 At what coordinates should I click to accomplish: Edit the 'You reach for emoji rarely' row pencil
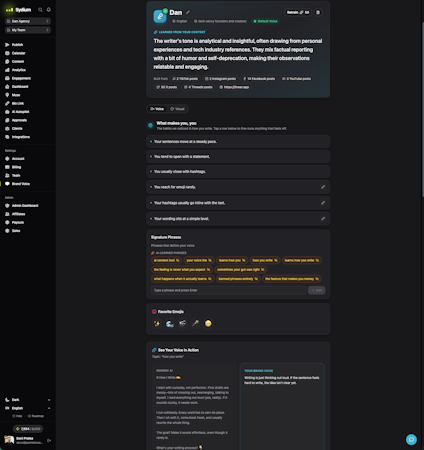click(323, 187)
